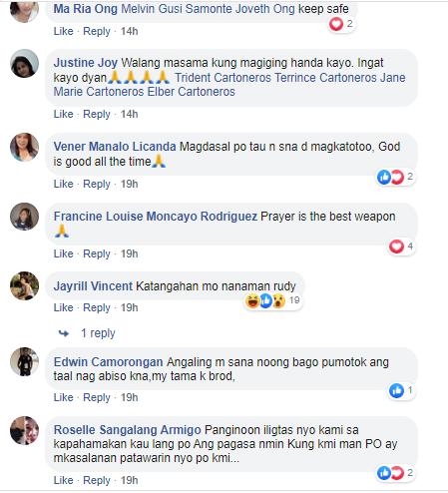Visit Melvin Gusi Samonte tagged profile

point(177,9)
